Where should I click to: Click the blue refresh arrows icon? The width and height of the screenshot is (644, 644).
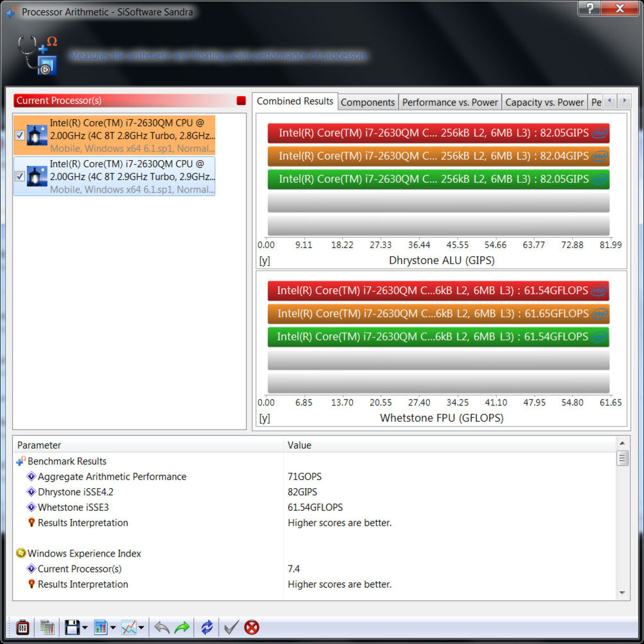coord(206,627)
